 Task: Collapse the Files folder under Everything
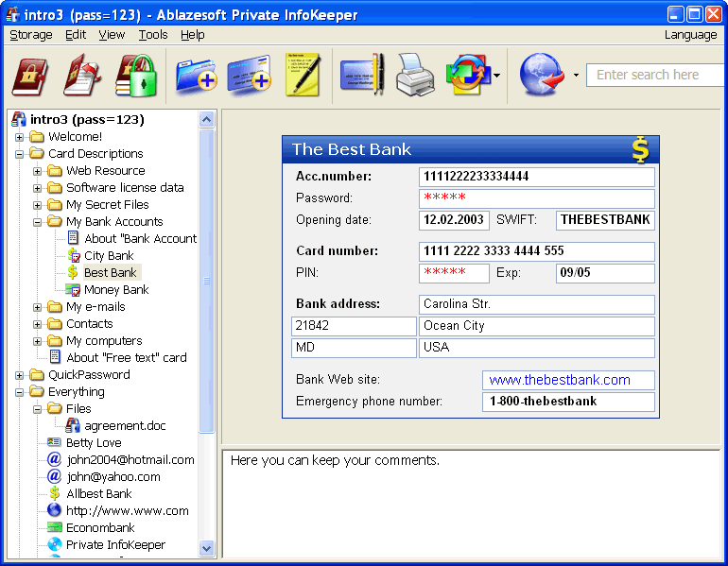point(37,409)
